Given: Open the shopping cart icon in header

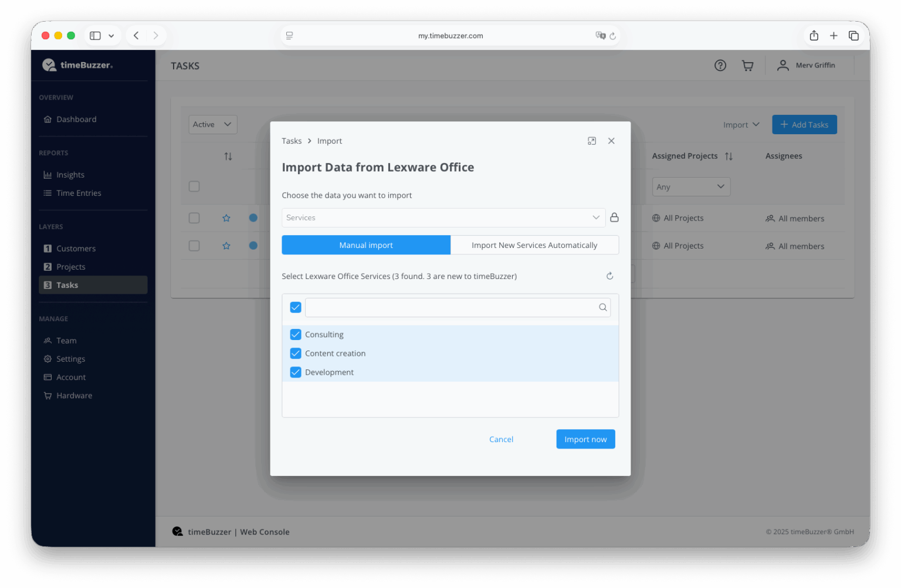Looking at the screenshot, I should coord(747,66).
